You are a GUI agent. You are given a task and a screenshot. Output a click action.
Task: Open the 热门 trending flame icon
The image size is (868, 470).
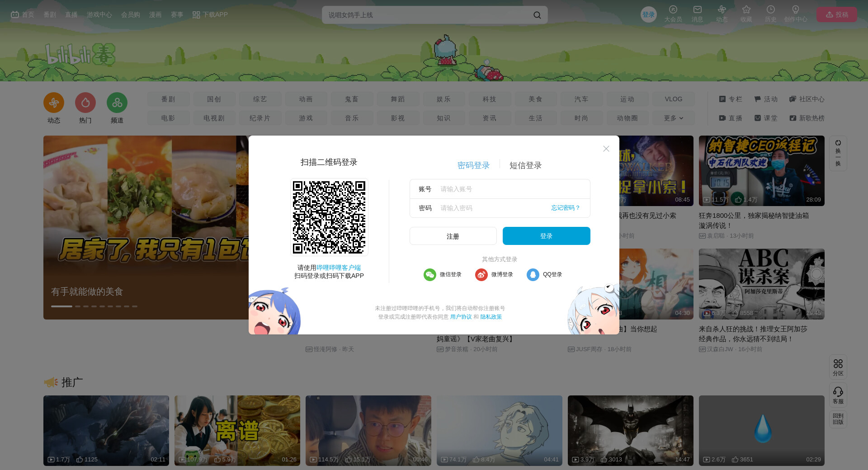click(x=85, y=103)
